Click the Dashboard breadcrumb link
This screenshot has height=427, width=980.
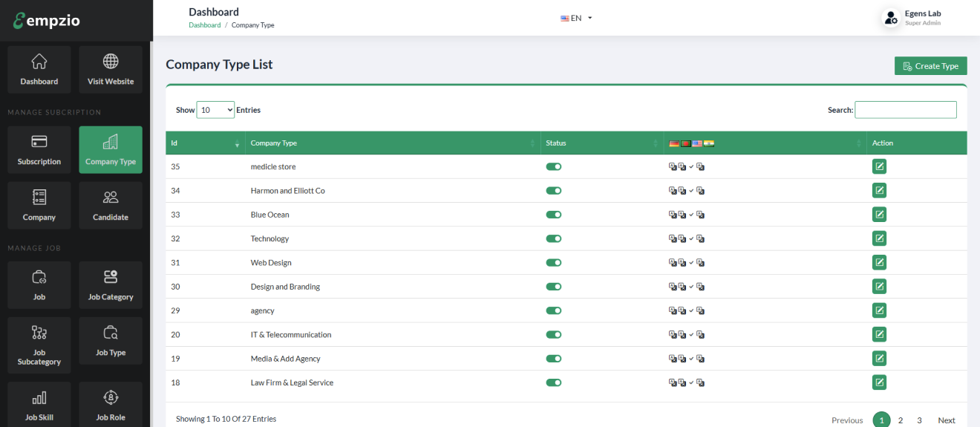(205, 25)
